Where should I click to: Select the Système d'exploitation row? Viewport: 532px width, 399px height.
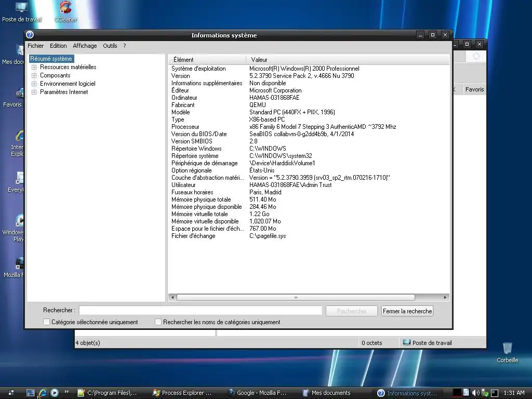309,69
